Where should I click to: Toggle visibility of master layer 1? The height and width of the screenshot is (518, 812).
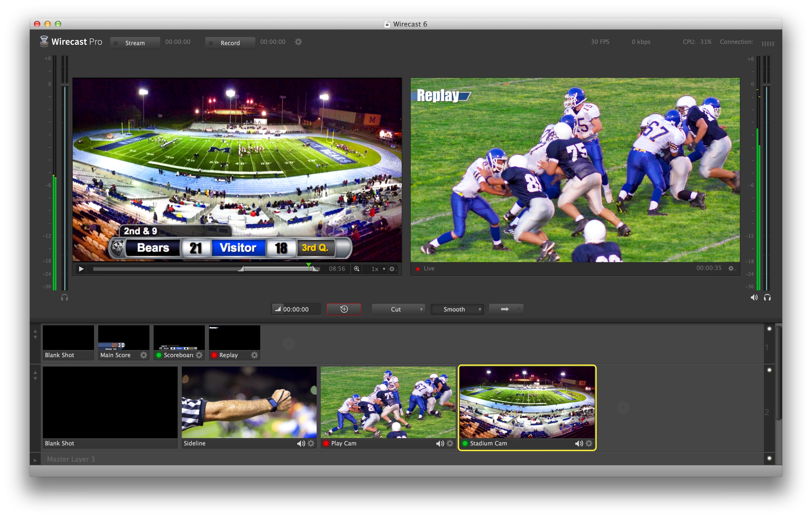tap(769, 329)
